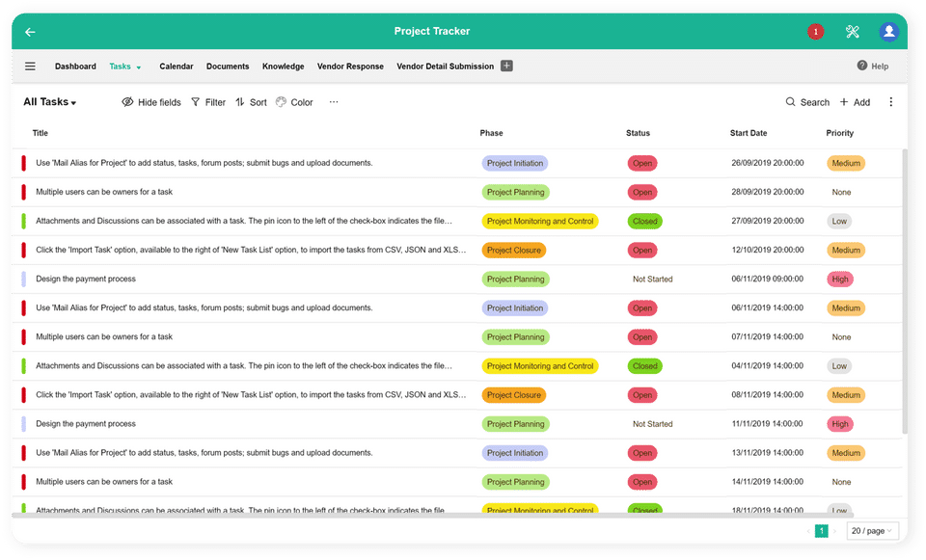Click the Filter funnel icon
This screenshot has width=926, height=560.
(196, 102)
